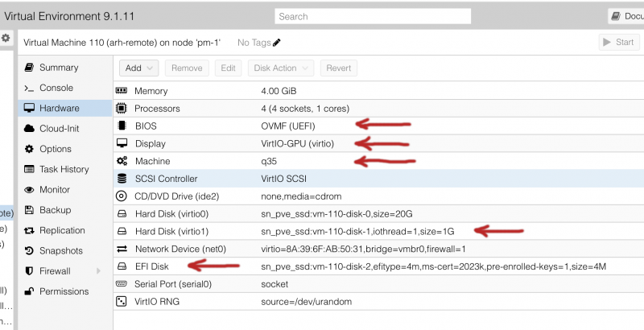Click the EFI Disk label
The height and width of the screenshot is (330, 644).
[x=151, y=266]
